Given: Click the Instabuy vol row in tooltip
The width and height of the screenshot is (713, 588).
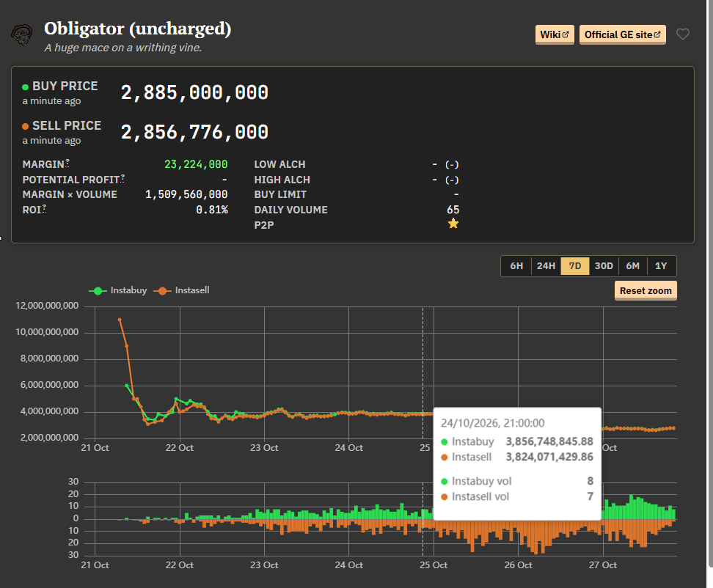Looking at the screenshot, I should click(x=517, y=481).
